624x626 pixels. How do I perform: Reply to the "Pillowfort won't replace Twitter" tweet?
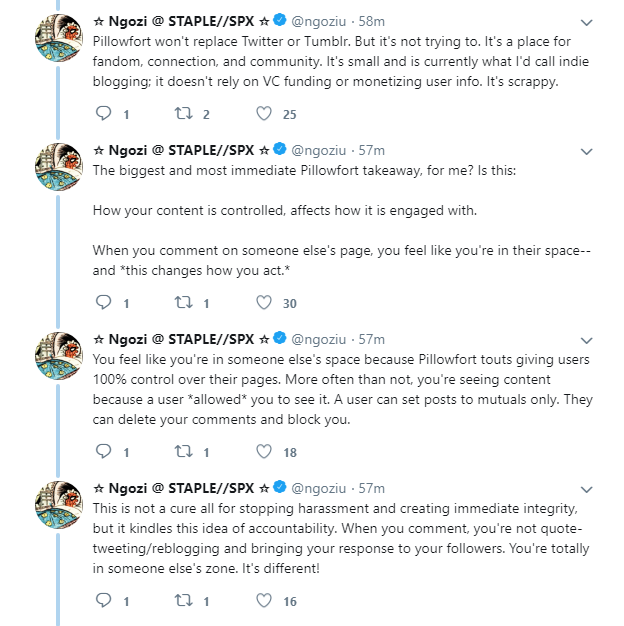point(103,115)
